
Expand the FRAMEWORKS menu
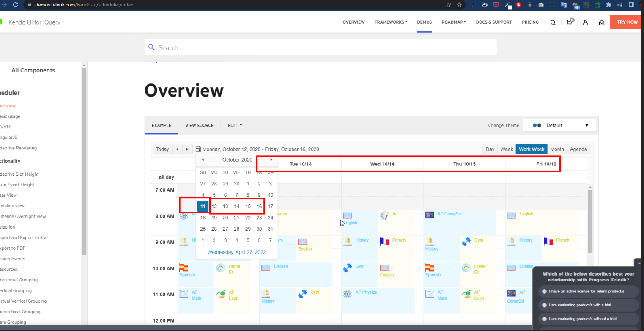[391, 22]
